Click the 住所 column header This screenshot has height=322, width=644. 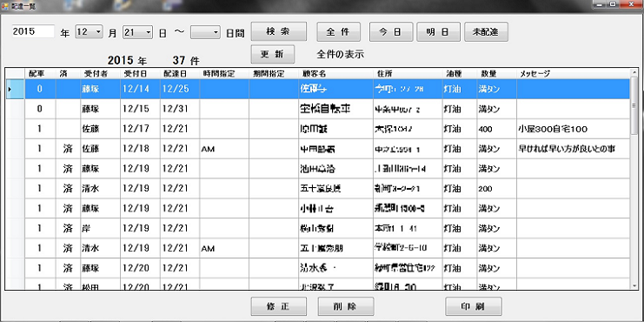(x=408, y=74)
